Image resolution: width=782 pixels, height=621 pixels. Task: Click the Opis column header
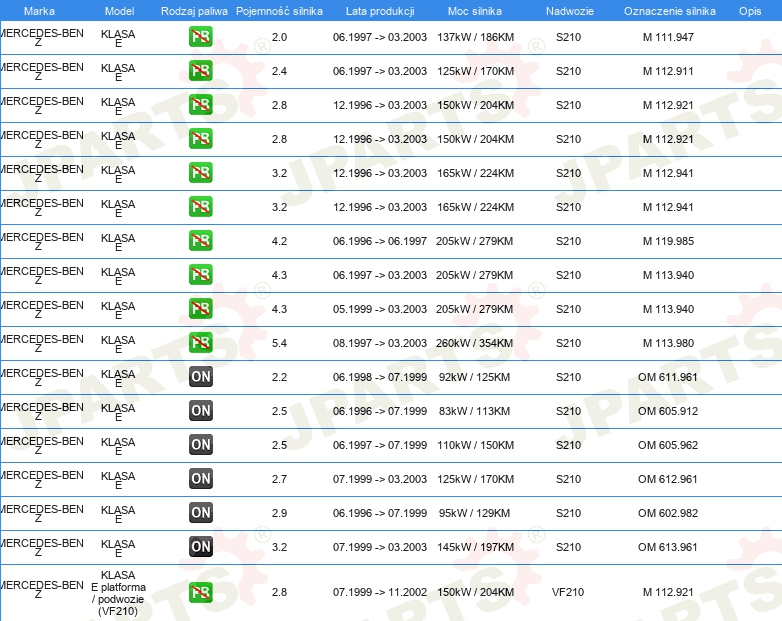[750, 11]
